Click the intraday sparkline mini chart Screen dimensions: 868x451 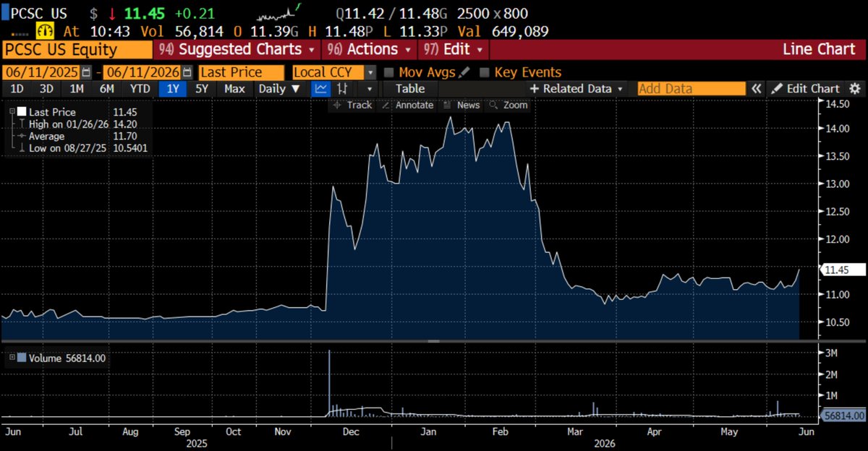click(280, 12)
